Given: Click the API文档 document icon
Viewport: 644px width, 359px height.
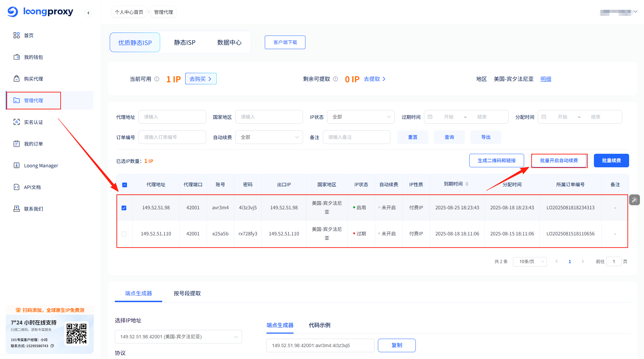Looking at the screenshot, I should (x=17, y=187).
